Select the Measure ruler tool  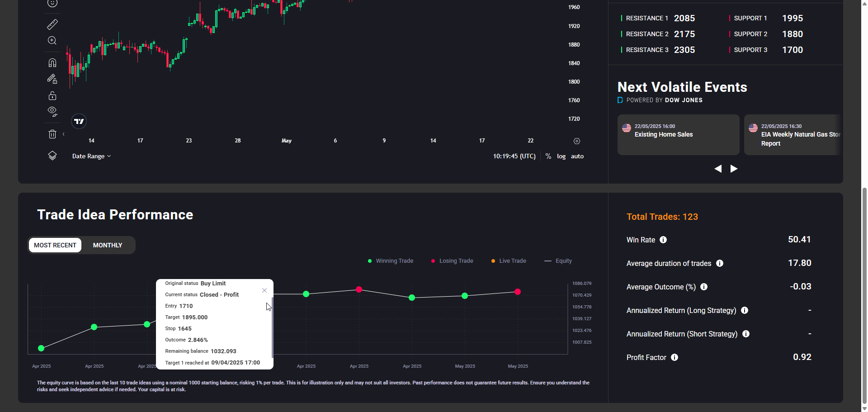pyautogui.click(x=52, y=24)
